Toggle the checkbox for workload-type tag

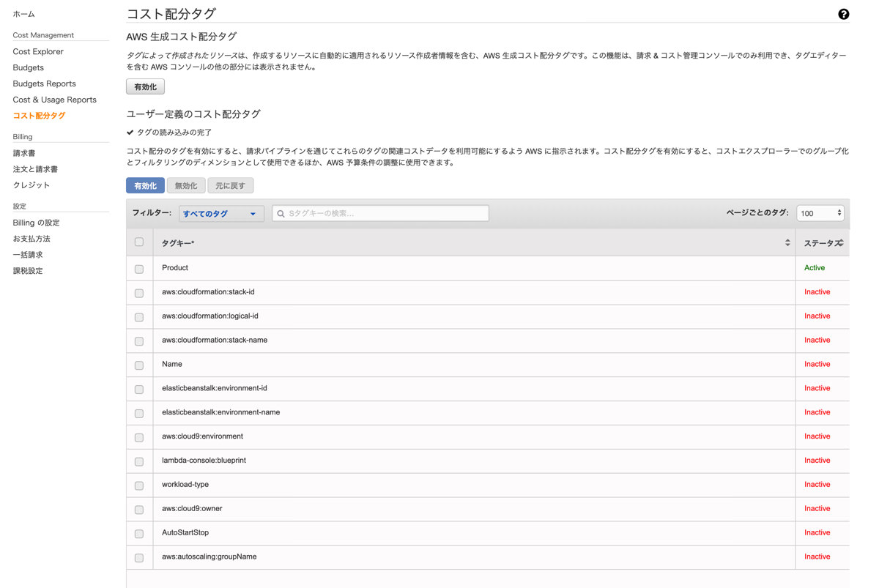pos(138,485)
